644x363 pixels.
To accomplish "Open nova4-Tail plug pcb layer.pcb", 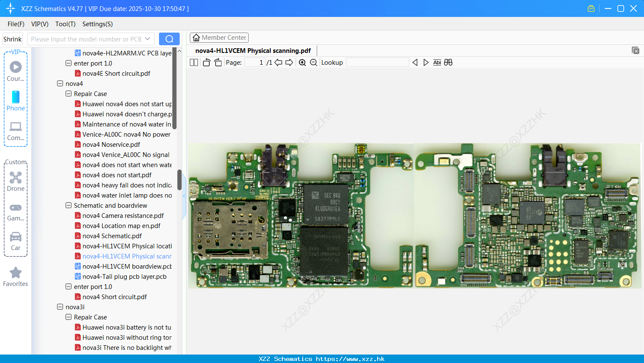I will pyautogui.click(x=121, y=276).
